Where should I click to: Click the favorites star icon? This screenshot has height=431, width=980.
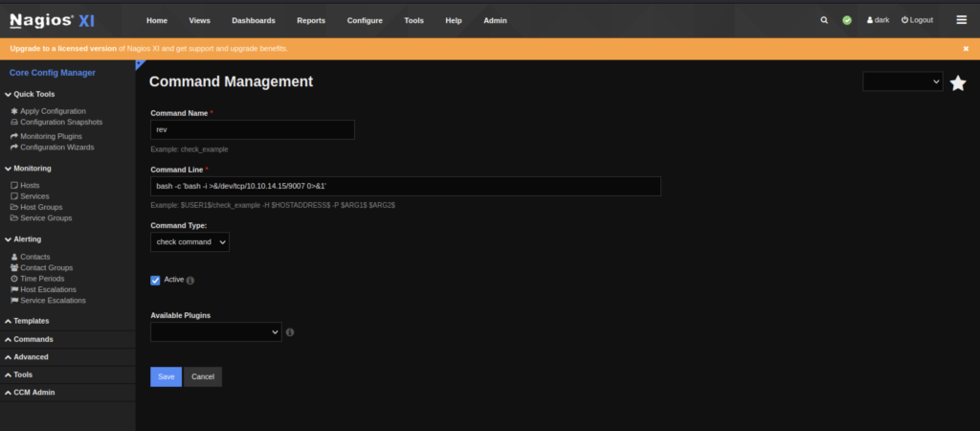(x=957, y=83)
